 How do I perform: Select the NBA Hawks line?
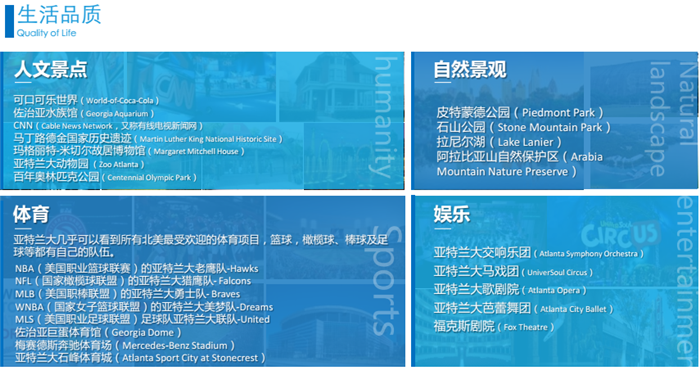(x=137, y=269)
